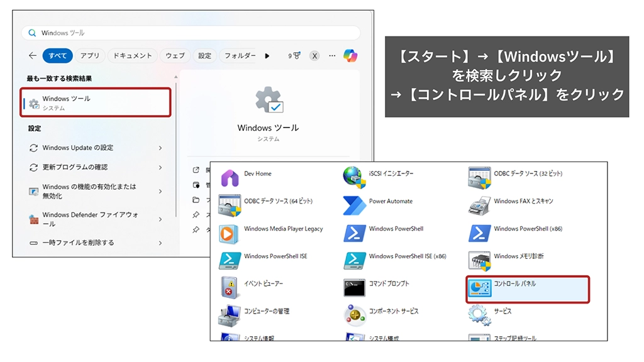Image resolution: width=644 pixels, height=362 pixels.
Task: Switch to the ドキュメント filter tab
Action: point(132,56)
